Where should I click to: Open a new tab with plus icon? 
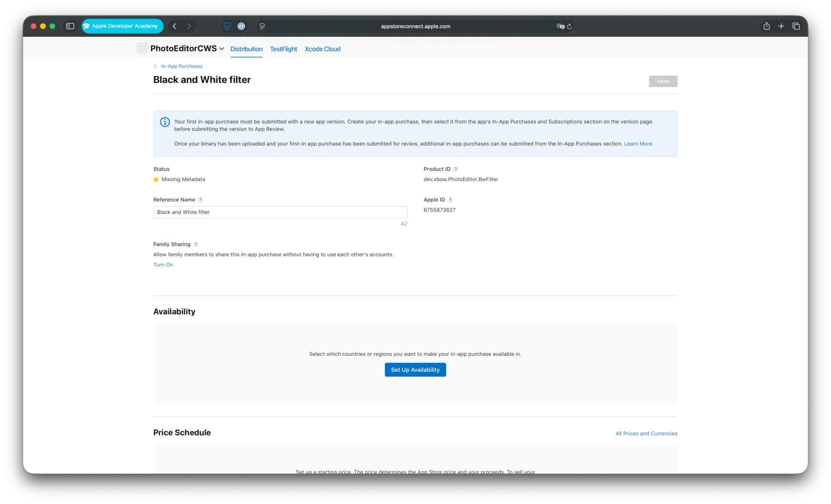pyautogui.click(x=781, y=26)
